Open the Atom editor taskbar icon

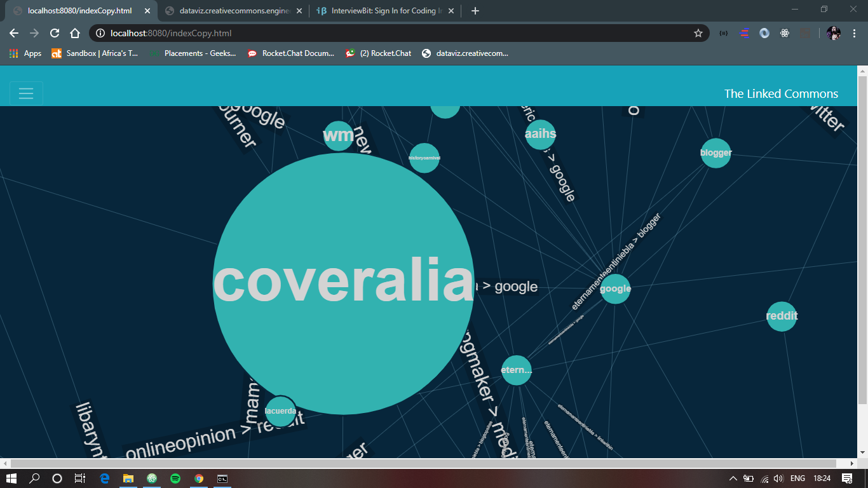[152, 478]
